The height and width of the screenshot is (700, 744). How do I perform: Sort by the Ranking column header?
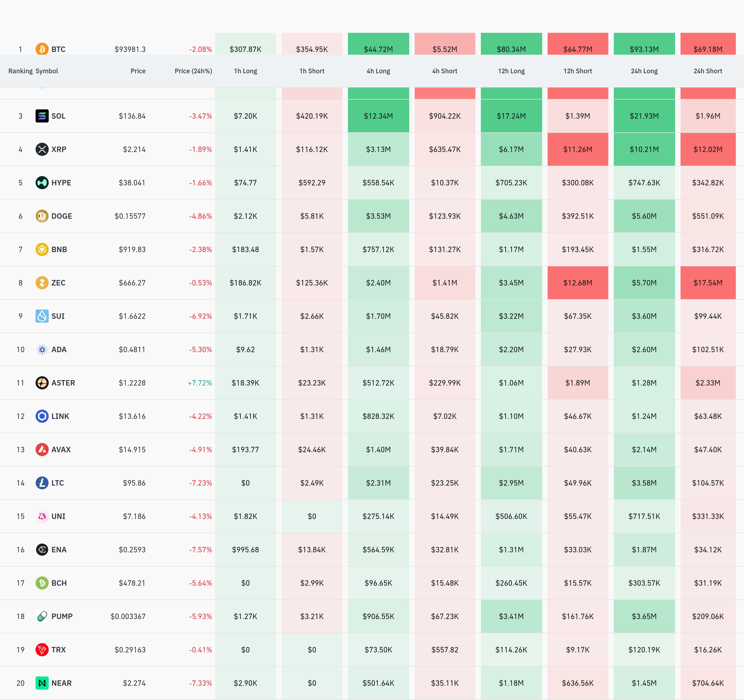(x=20, y=71)
